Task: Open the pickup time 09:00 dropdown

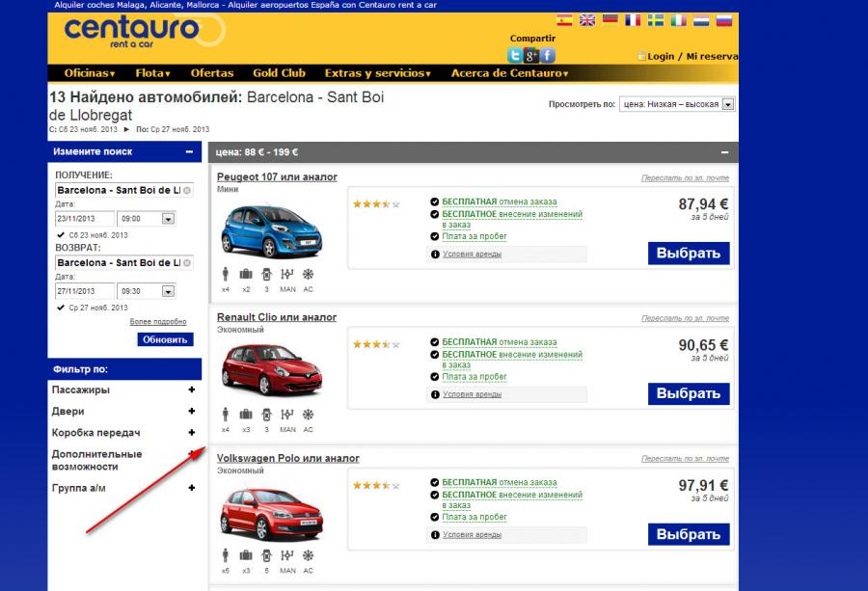Action: (x=147, y=219)
